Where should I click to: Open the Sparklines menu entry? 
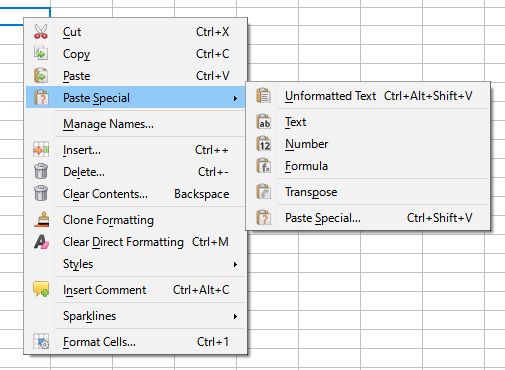tap(136, 316)
